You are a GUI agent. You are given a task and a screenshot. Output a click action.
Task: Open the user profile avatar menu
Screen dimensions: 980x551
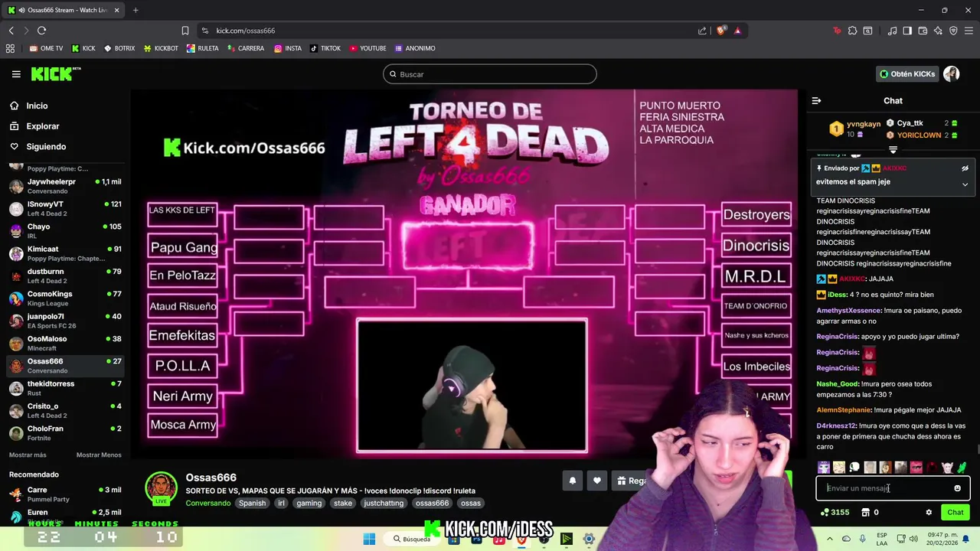tap(951, 74)
